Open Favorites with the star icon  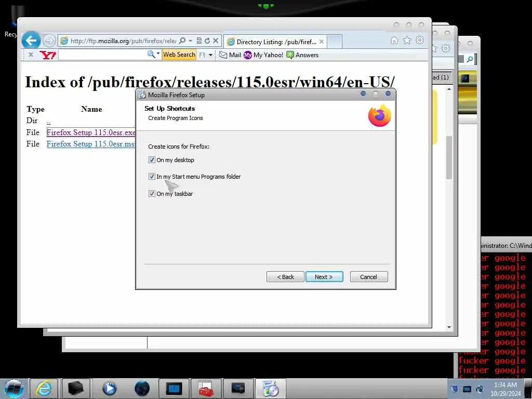pos(407,41)
